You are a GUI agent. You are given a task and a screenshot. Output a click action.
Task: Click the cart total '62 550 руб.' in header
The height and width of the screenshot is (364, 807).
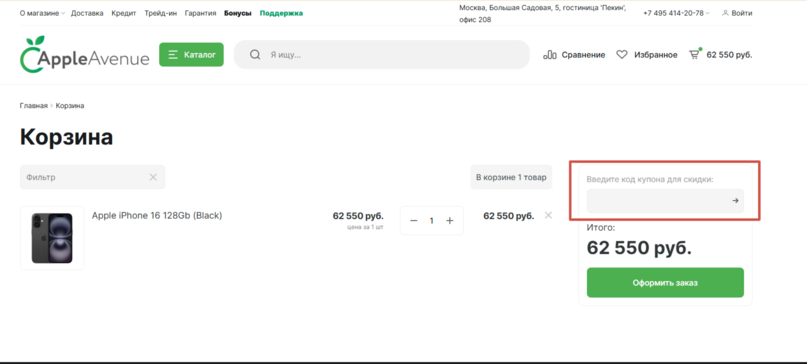pyautogui.click(x=729, y=55)
